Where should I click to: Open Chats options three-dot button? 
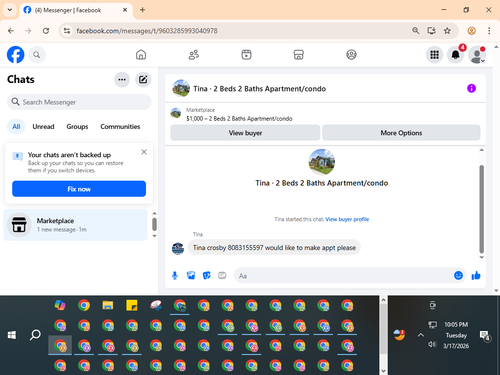122,80
